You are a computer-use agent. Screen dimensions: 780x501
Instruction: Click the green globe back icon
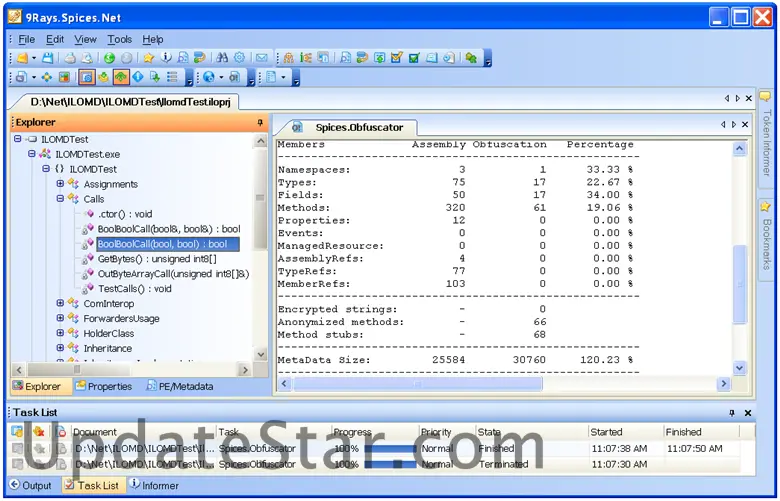coord(109,58)
